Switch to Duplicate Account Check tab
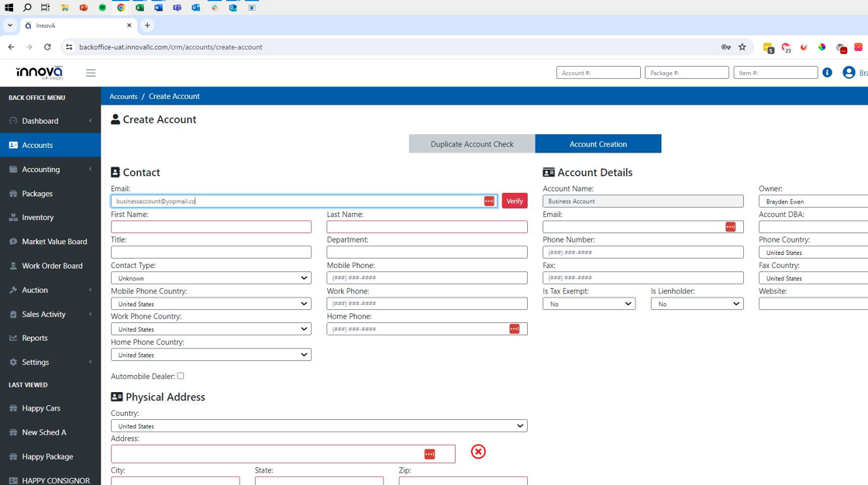Viewport: 868px width, 485px height. click(472, 144)
